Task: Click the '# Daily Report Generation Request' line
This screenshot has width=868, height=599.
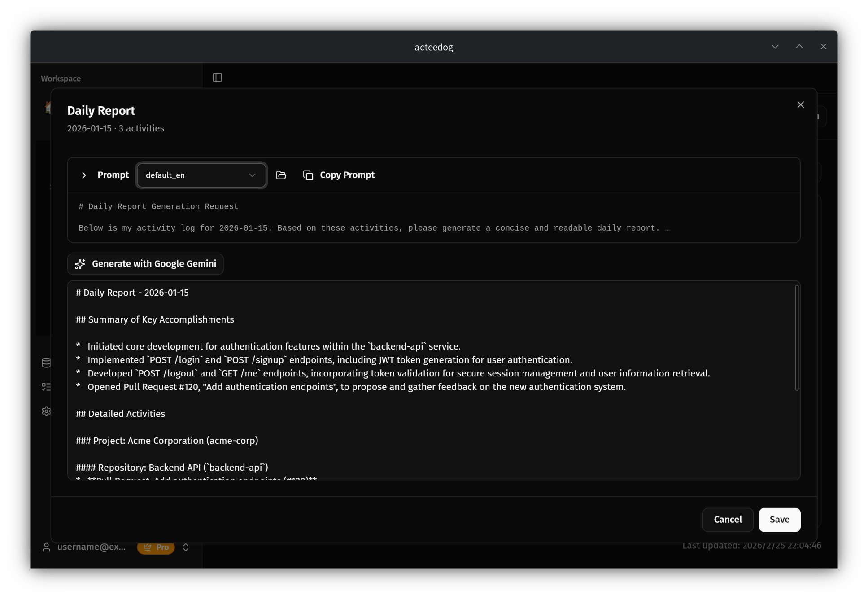Action: [x=158, y=206]
